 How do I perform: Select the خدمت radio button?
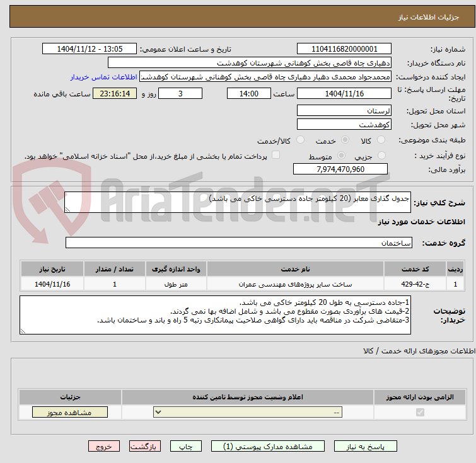pyautogui.click(x=345, y=140)
